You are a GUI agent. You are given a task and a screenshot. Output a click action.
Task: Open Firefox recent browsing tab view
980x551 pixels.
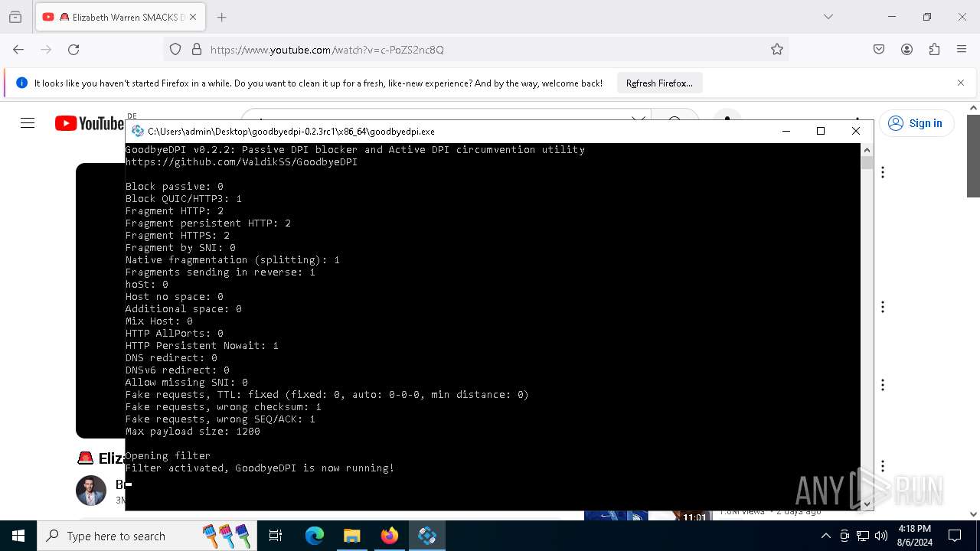click(15, 17)
